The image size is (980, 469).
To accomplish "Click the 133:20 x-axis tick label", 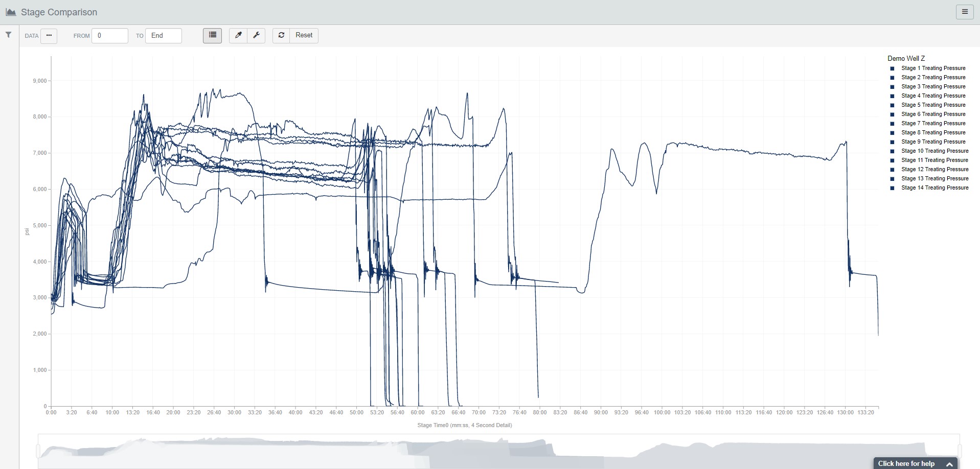I will tap(865, 412).
